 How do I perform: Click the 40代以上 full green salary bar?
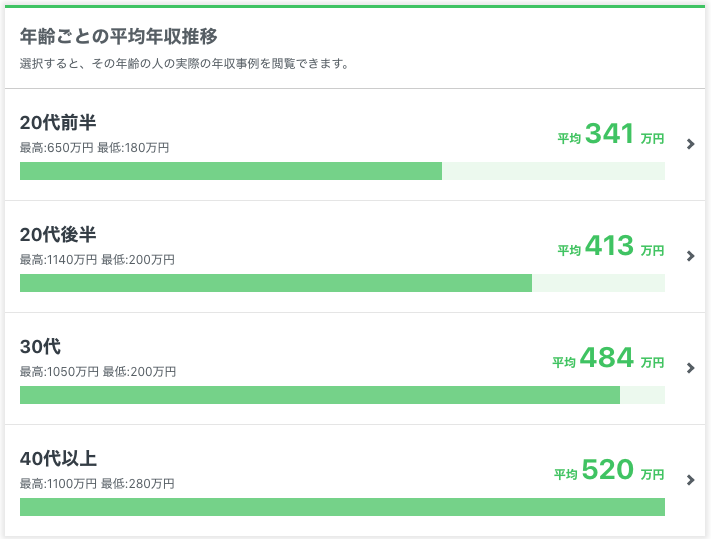[x=342, y=507]
